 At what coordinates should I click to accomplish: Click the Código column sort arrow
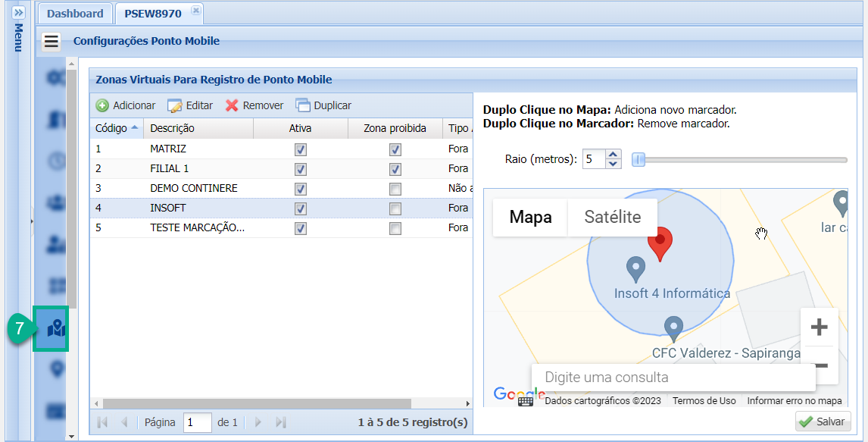pyautogui.click(x=133, y=128)
